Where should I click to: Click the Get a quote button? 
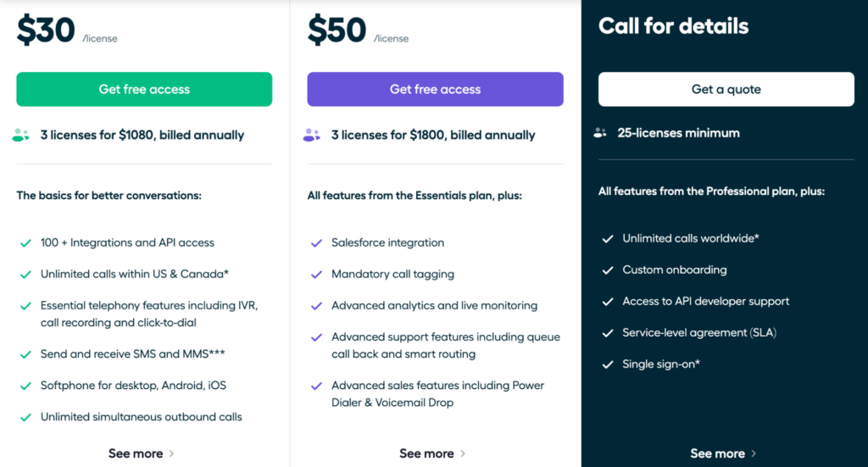click(726, 89)
